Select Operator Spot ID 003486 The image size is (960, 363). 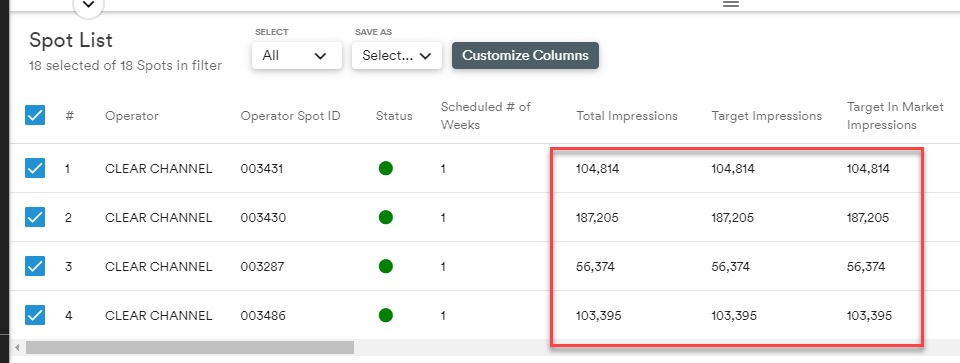(263, 316)
